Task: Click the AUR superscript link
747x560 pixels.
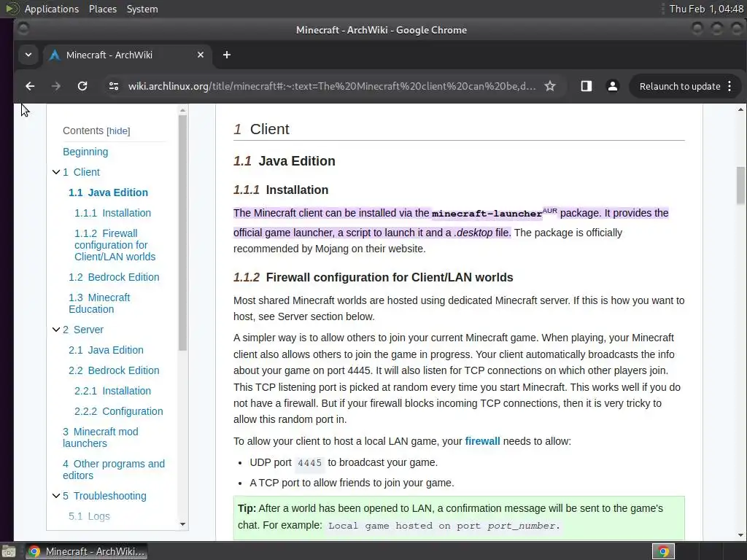Action: tap(550, 211)
